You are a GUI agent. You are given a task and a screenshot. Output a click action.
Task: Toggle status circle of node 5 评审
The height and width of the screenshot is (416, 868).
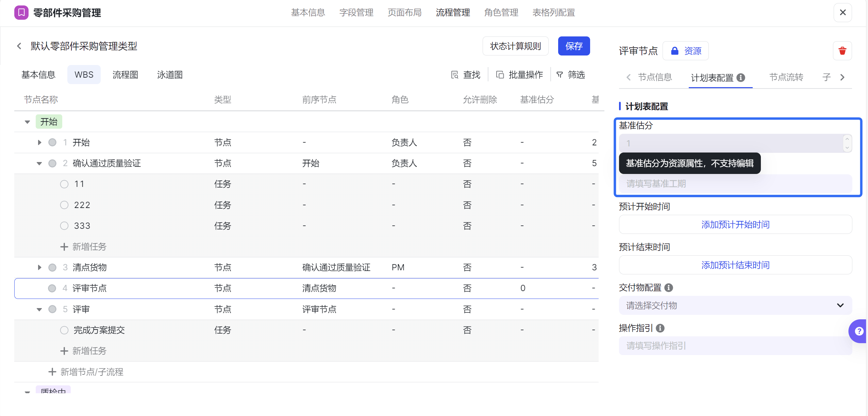tap(52, 309)
